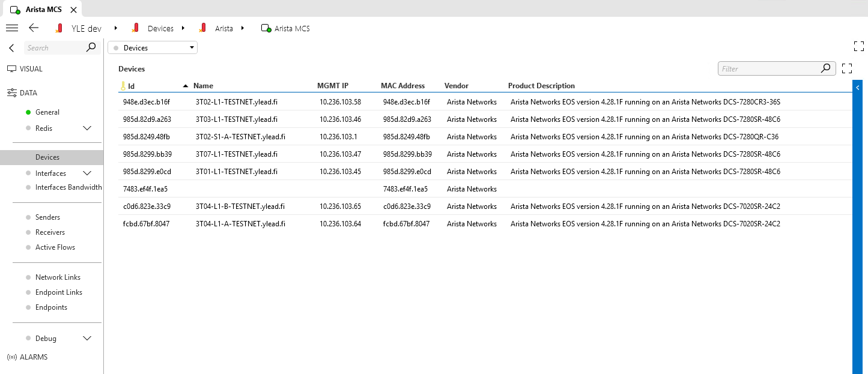Select device 3T01-L1-TESTNET.ylead.fi name cell
This screenshot has height=374, width=868.
tap(237, 172)
